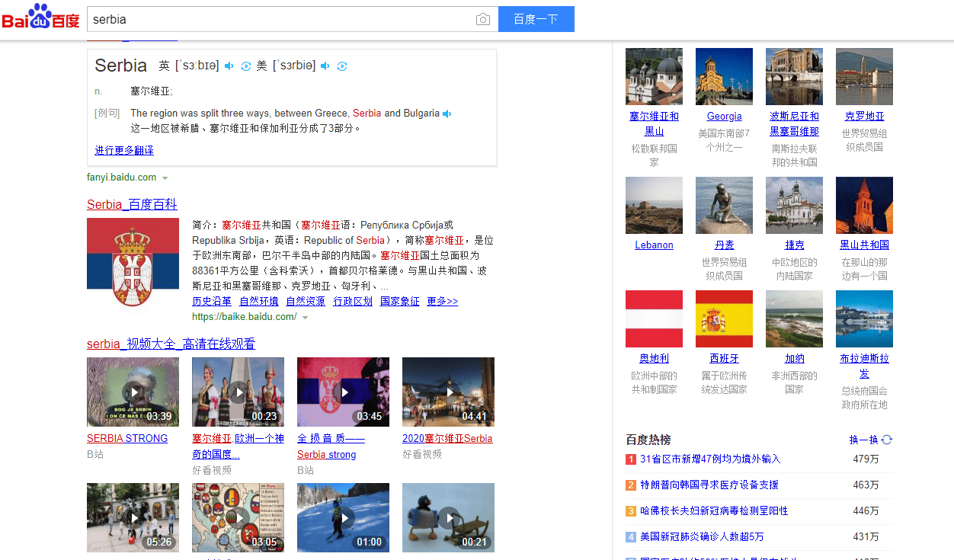The width and height of the screenshot is (954, 560).
Task: Play SERBIA STRONG video thumbnail
Action: coord(133,392)
